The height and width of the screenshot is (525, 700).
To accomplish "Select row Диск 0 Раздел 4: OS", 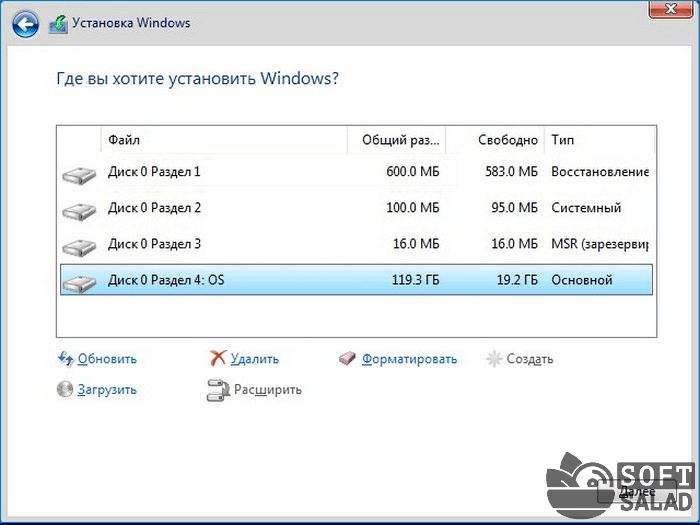I will tap(356, 280).
